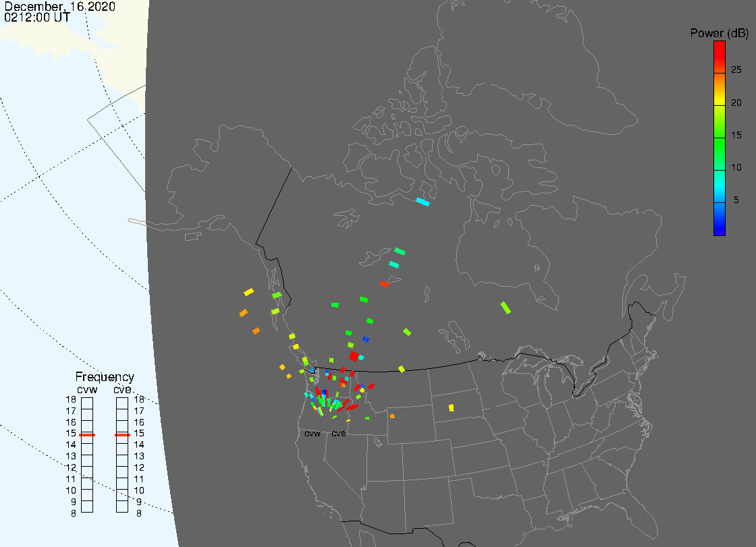Select the cve column header in Frequency legend
The height and width of the screenshot is (547, 756).
(x=122, y=389)
